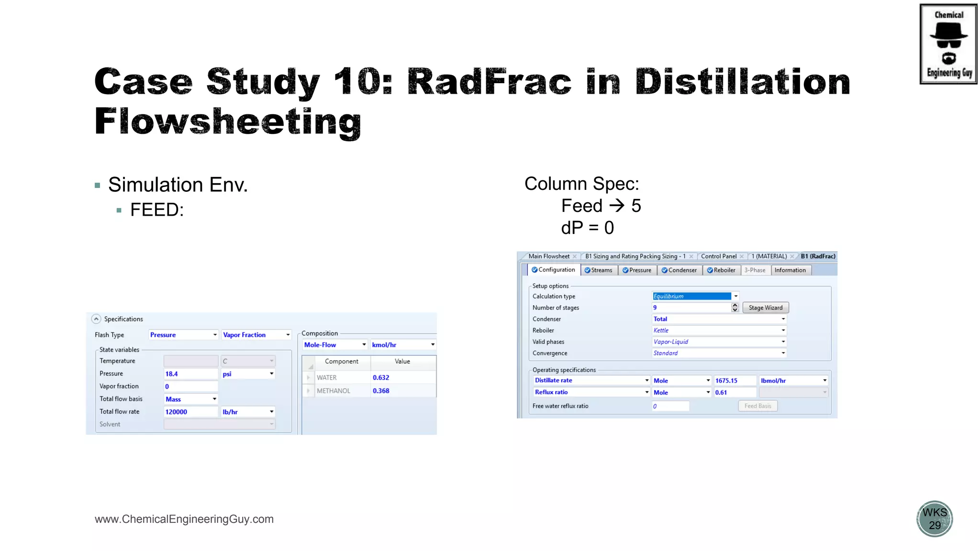Open the Convergence Standard dropdown
This screenshot has height=551, width=980.
coord(719,353)
